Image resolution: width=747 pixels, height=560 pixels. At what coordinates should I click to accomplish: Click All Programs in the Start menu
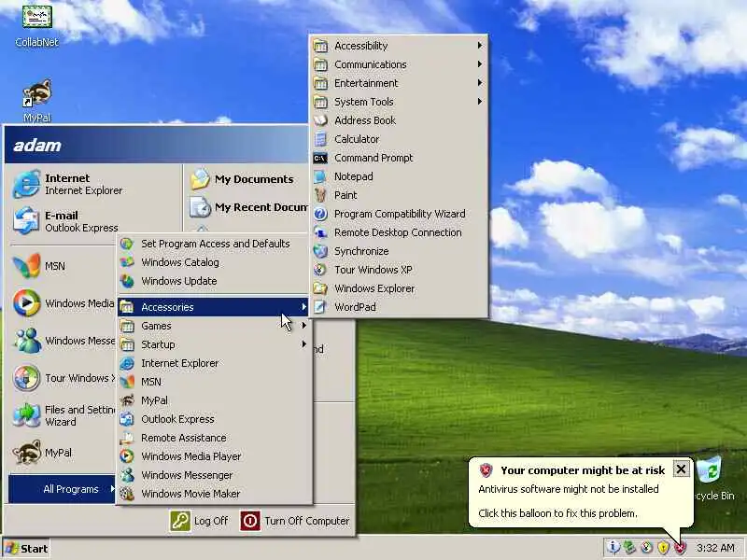click(62, 489)
